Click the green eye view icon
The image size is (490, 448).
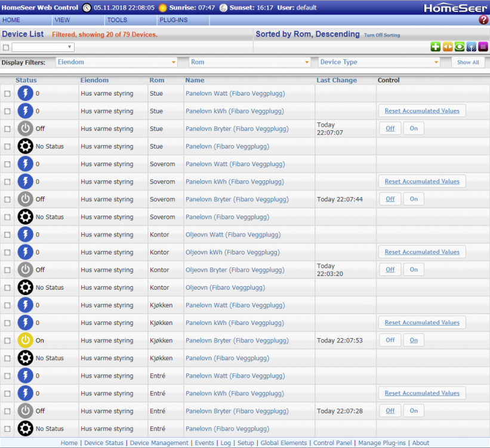460,47
